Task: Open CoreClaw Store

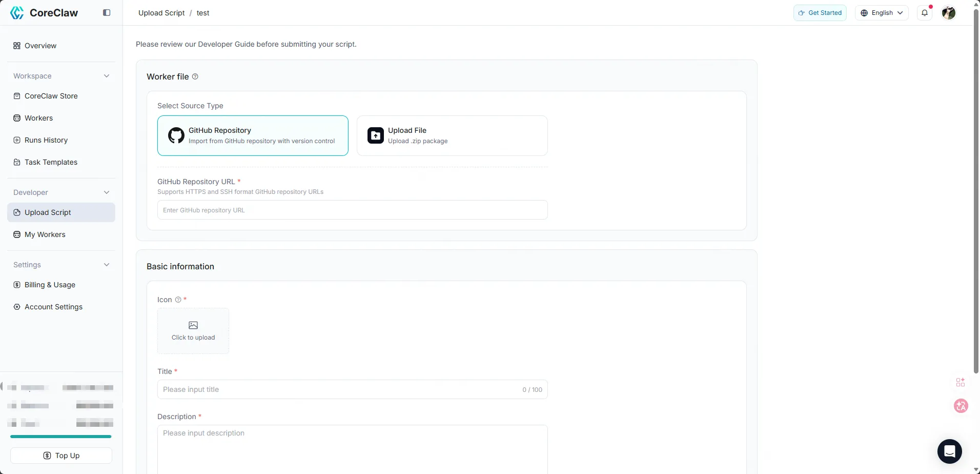Action: pyautogui.click(x=61, y=96)
